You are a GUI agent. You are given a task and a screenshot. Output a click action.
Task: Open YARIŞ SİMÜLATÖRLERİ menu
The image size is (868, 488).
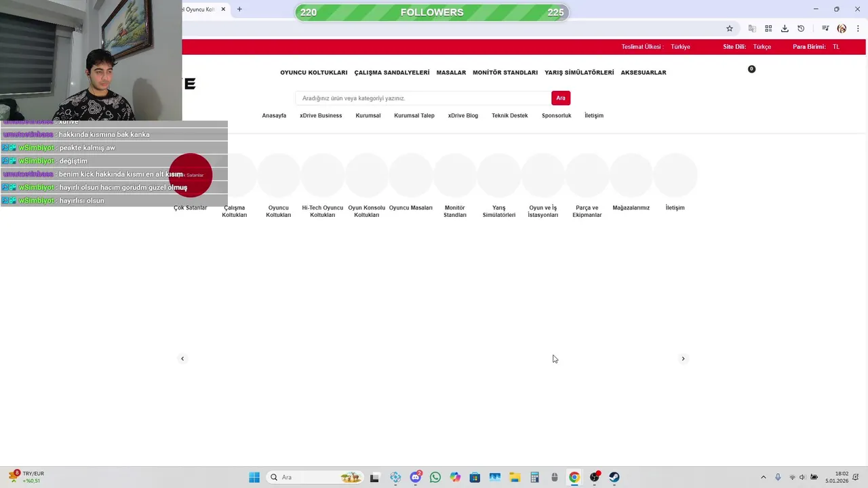tap(579, 73)
